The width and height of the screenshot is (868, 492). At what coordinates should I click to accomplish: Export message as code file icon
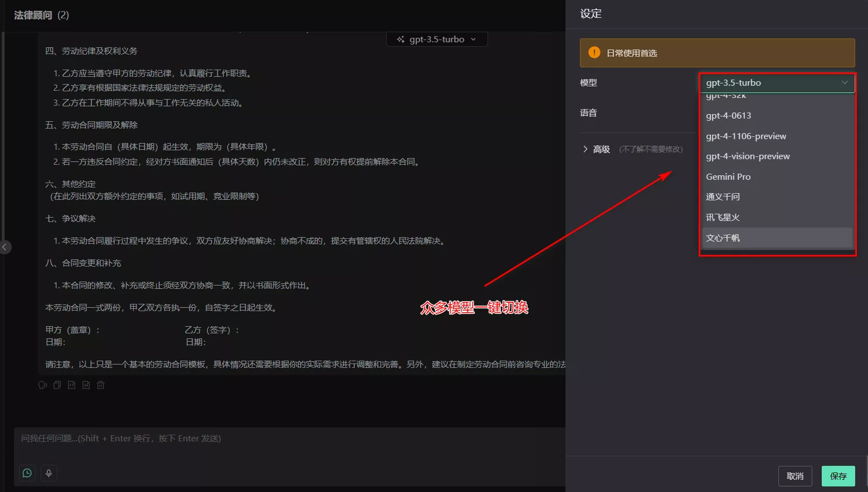pos(71,385)
